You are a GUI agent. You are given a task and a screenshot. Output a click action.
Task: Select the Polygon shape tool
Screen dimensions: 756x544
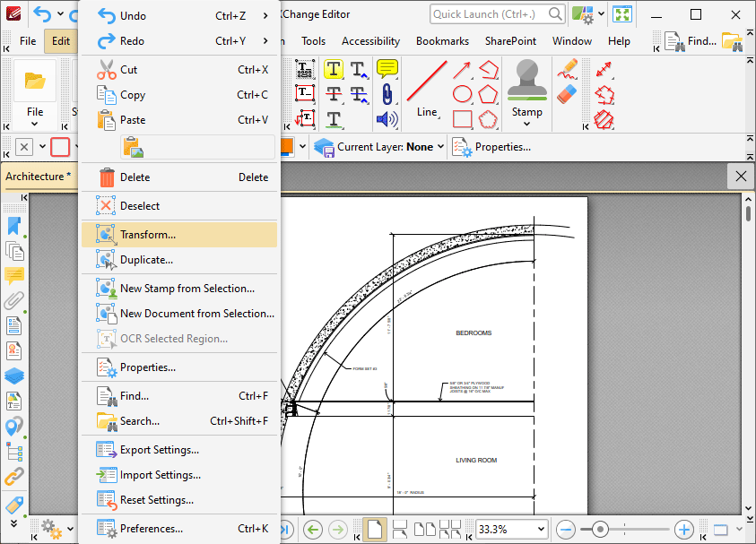coord(488,94)
